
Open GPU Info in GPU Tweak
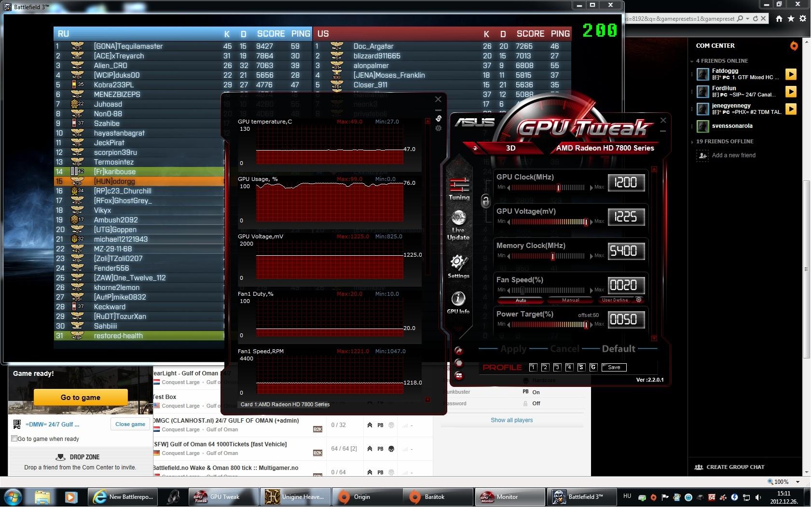pos(458,303)
